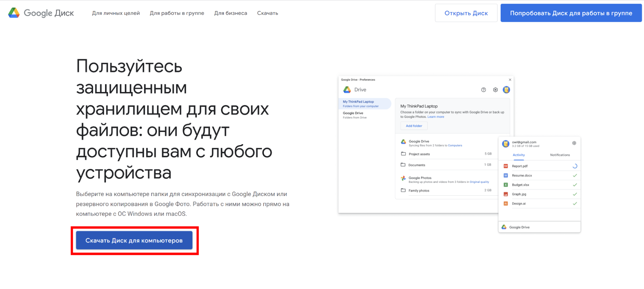Click the Original quality link
This screenshot has width=644, height=289.
(479, 182)
